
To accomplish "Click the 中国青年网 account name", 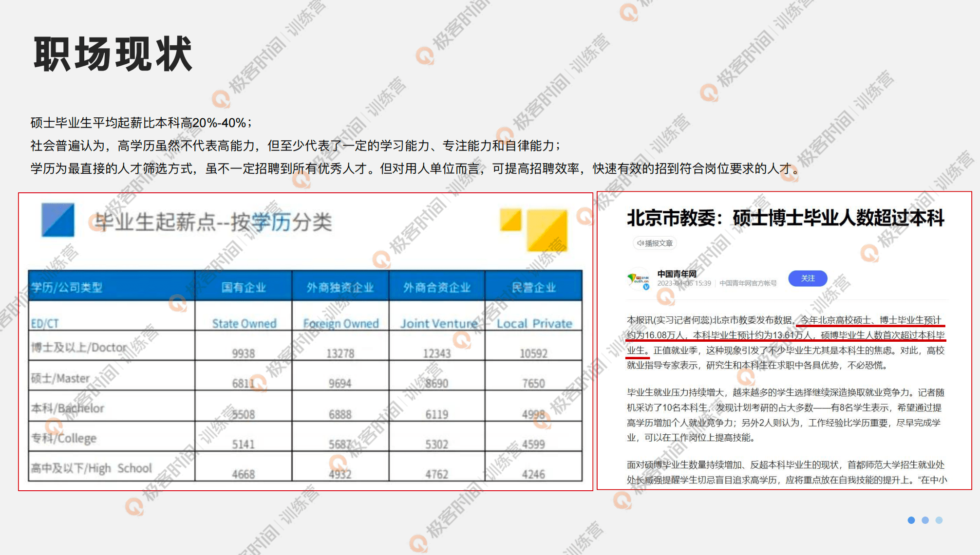I will pos(677,274).
